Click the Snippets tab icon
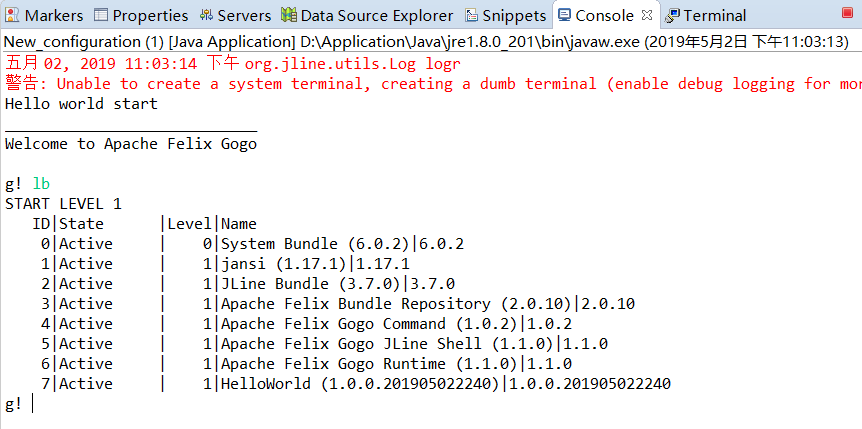The image size is (862, 429). tap(471, 15)
